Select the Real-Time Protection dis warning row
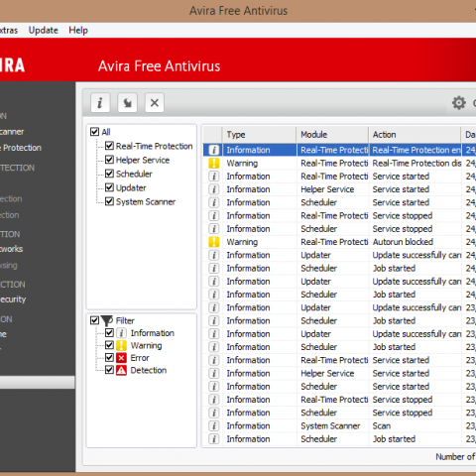476x476 pixels. click(339, 163)
